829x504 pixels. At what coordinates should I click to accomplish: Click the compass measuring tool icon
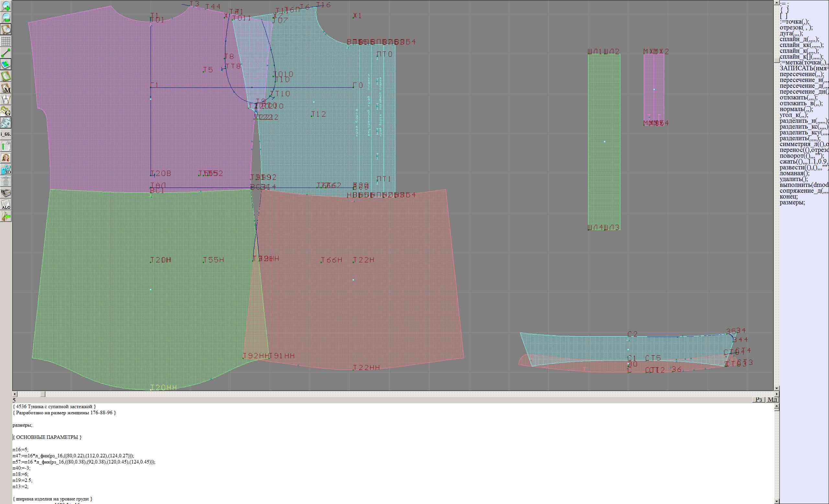(x=6, y=99)
